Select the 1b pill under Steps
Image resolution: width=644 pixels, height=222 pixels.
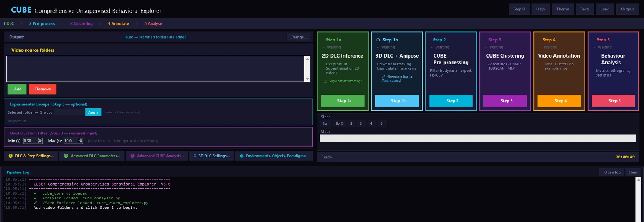point(339,124)
